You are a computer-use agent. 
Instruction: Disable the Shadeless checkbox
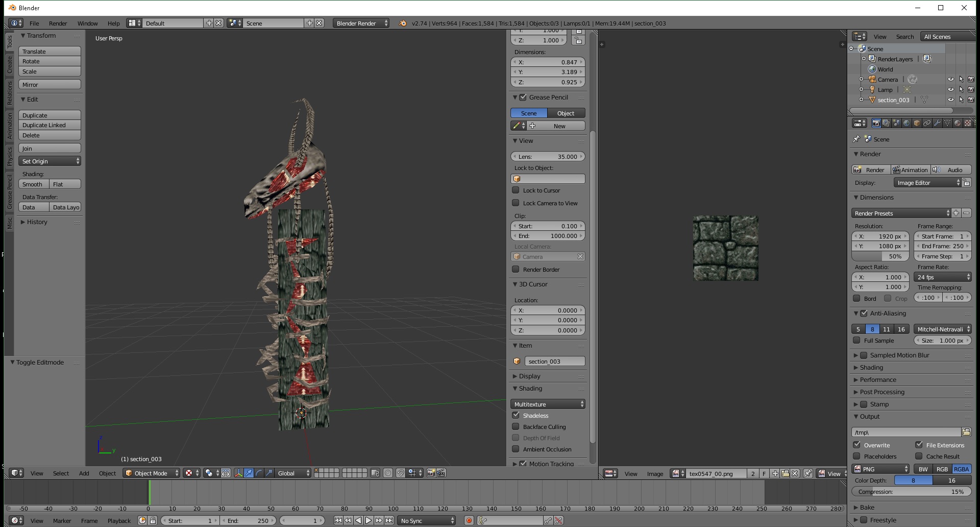point(516,415)
